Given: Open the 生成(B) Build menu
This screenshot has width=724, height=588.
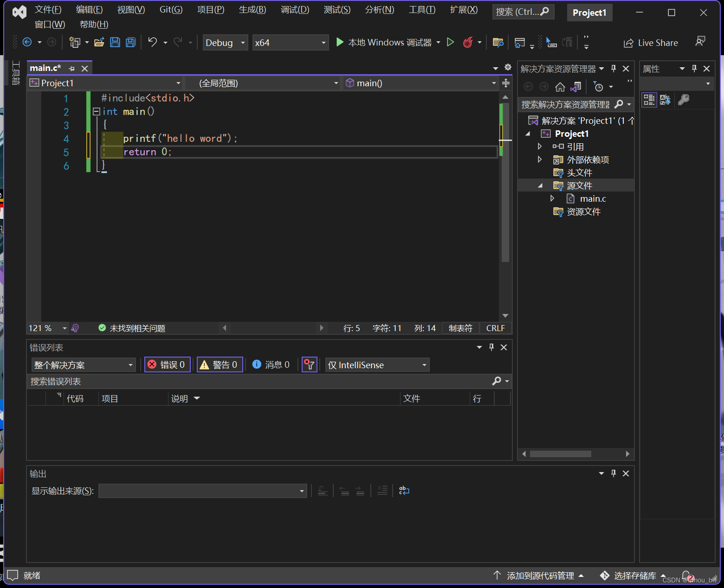Looking at the screenshot, I should 252,10.
